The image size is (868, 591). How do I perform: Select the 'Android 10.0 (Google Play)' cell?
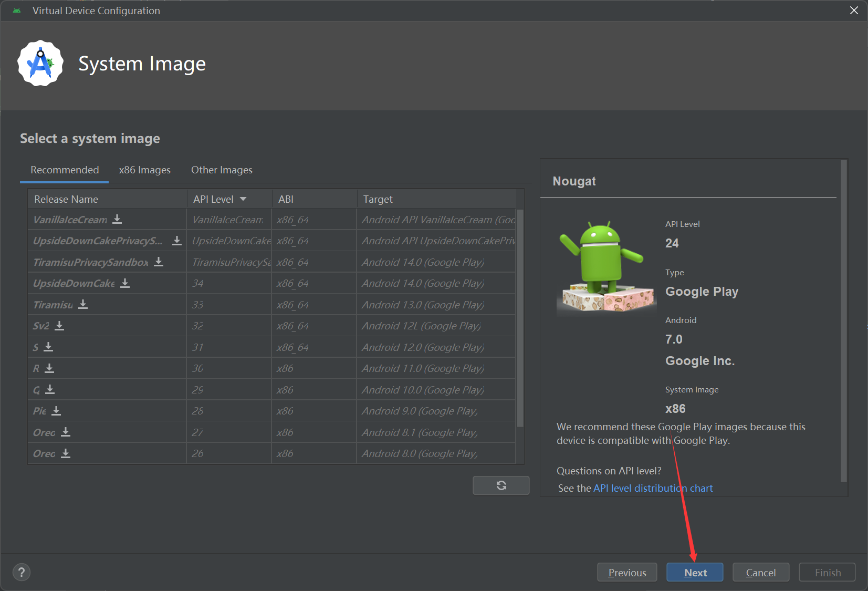436,390
